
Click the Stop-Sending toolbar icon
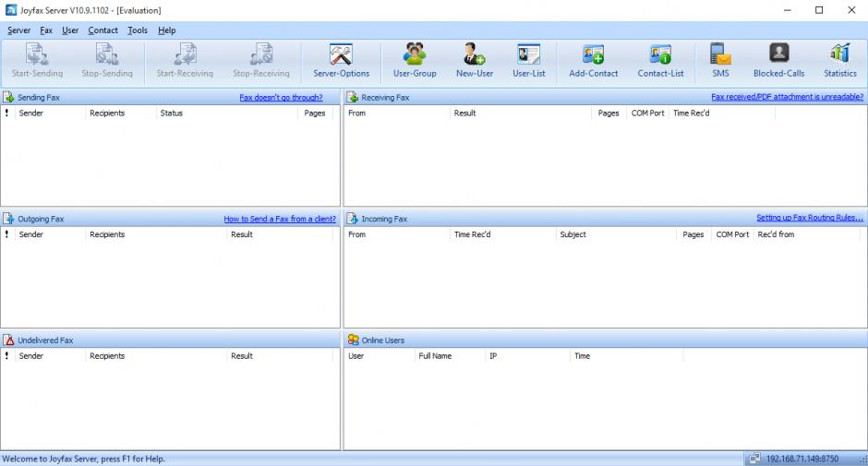(x=107, y=54)
